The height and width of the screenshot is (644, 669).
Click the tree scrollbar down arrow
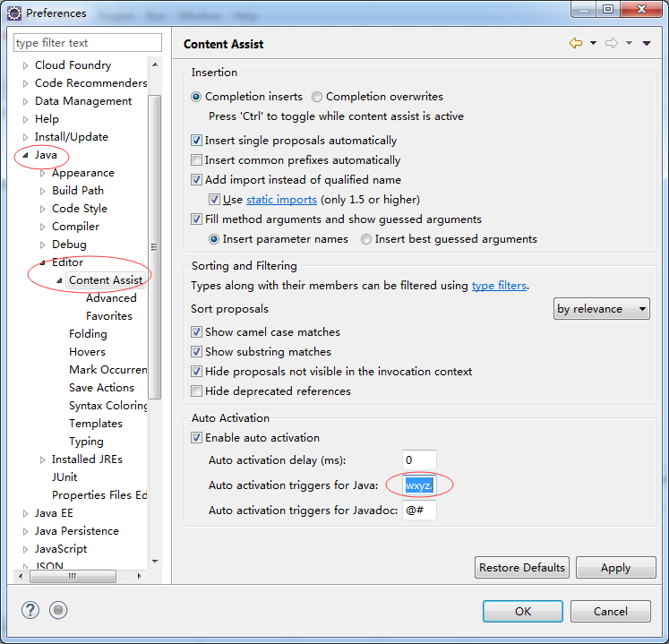click(155, 562)
